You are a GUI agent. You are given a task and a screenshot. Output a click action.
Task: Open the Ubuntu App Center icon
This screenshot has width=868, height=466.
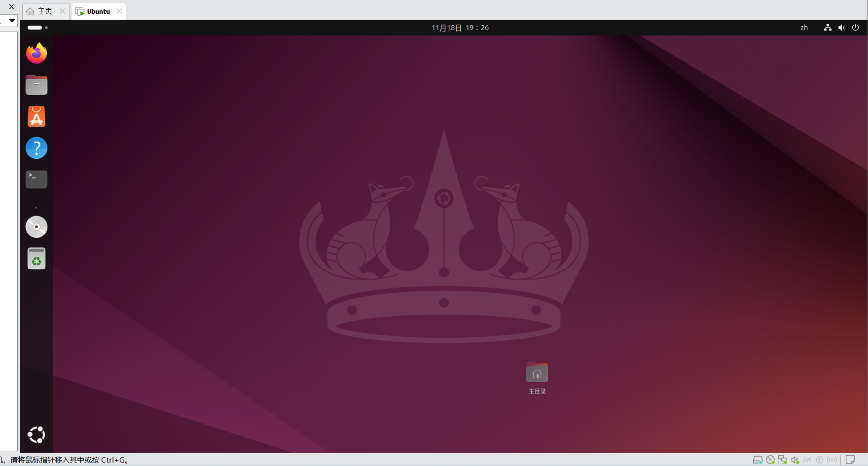36,116
